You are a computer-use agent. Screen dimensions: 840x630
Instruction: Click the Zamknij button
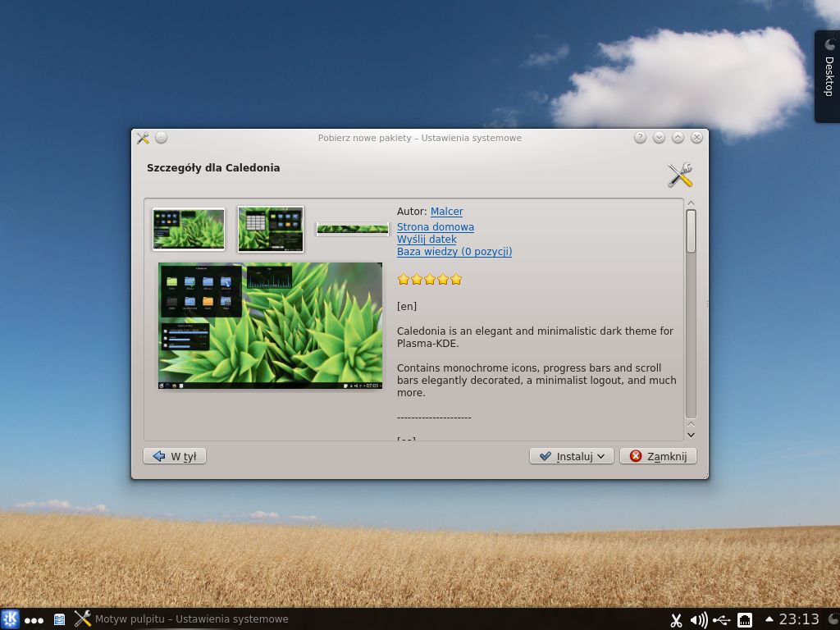click(x=658, y=456)
